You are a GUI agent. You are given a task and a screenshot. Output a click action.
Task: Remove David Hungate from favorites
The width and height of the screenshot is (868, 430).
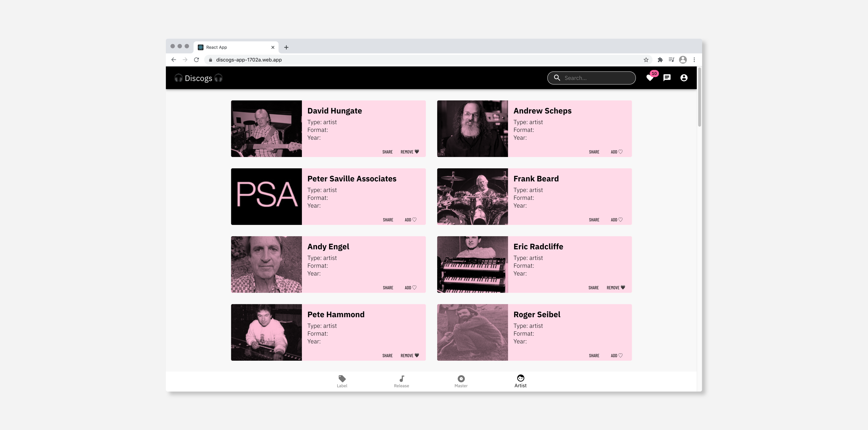(410, 152)
